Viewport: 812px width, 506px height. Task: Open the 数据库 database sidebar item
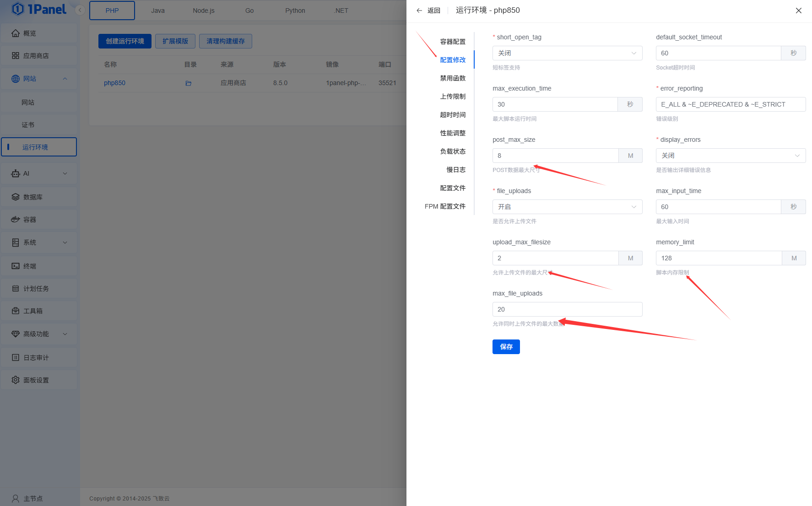pos(32,197)
